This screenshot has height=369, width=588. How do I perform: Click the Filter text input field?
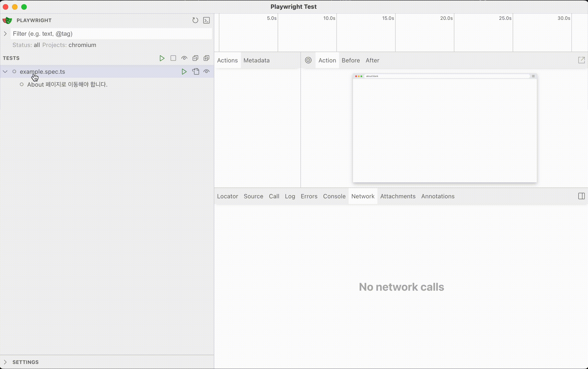111,34
